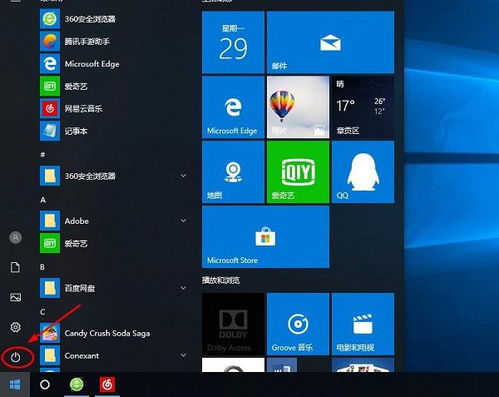Open the Conexant folder entry

coord(113,356)
